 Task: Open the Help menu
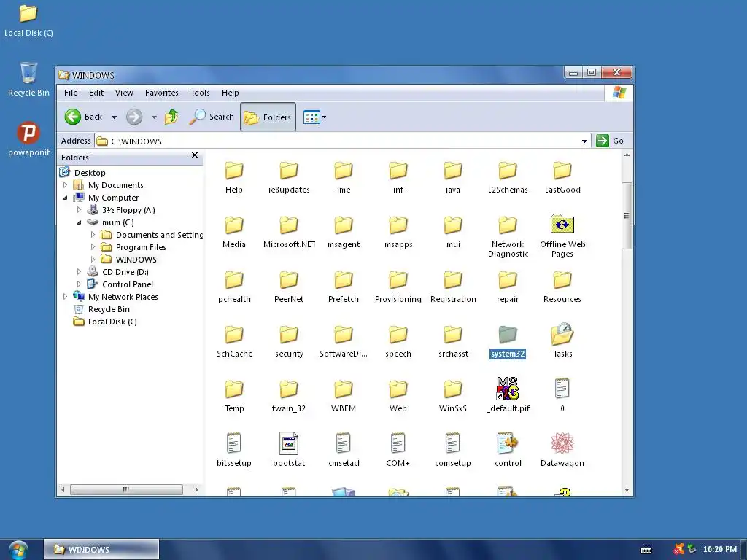(230, 93)
